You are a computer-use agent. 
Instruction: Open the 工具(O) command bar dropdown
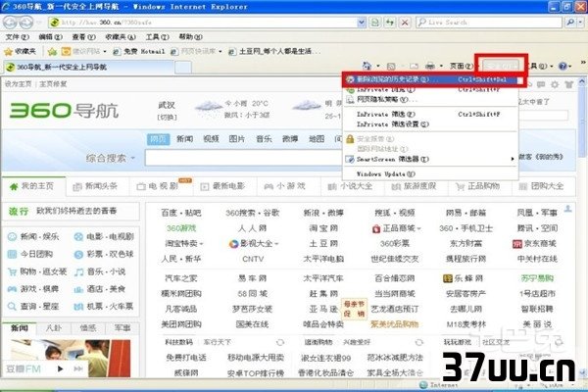pos(540,67)
